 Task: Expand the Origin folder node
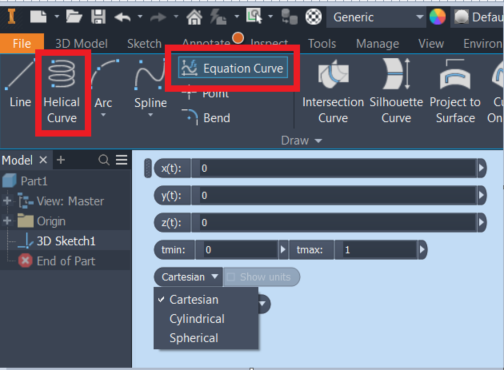click(7, 221)
